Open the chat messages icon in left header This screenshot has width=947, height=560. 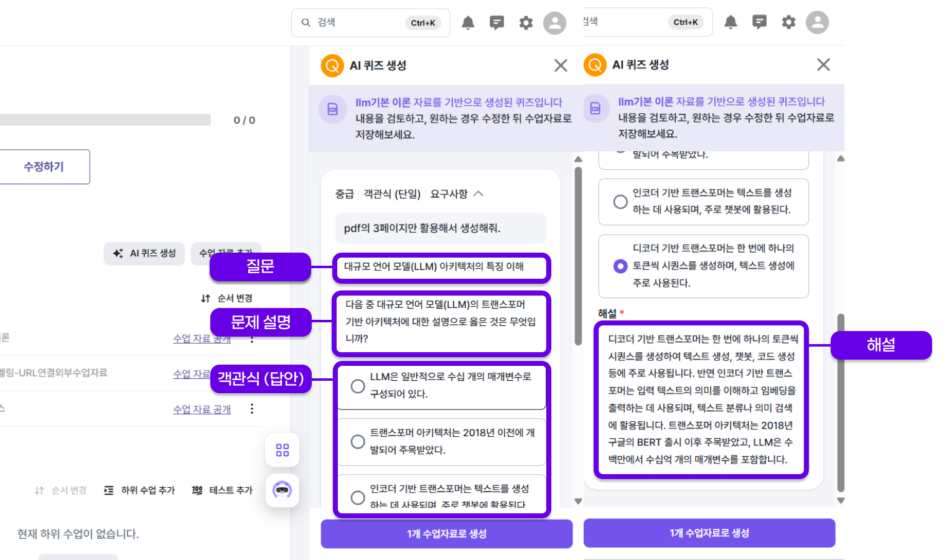click(497, 23)
